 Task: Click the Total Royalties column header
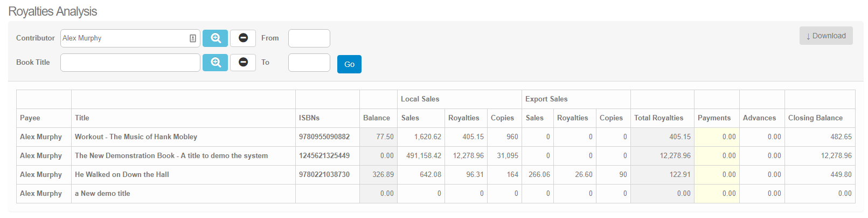pos(658,118)
